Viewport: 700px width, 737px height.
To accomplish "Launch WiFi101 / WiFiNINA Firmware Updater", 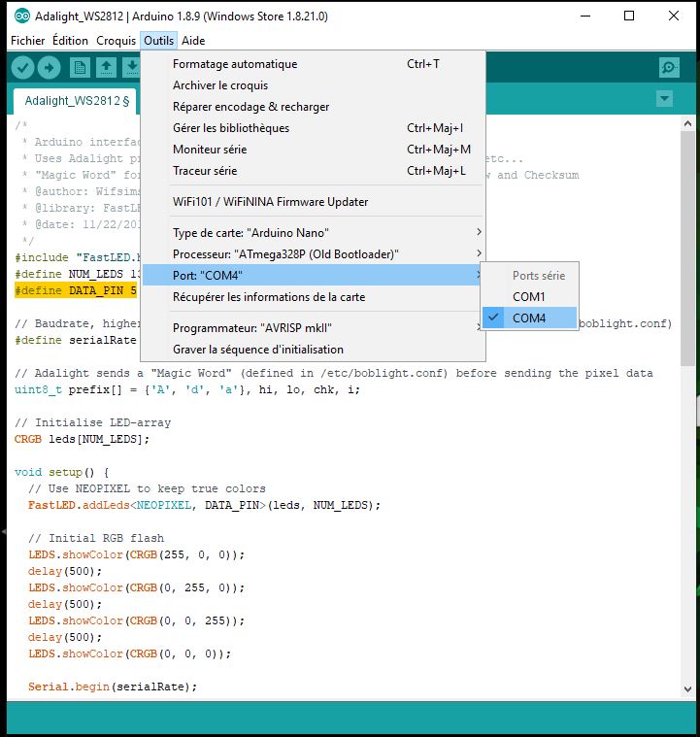I will [314, 202].
